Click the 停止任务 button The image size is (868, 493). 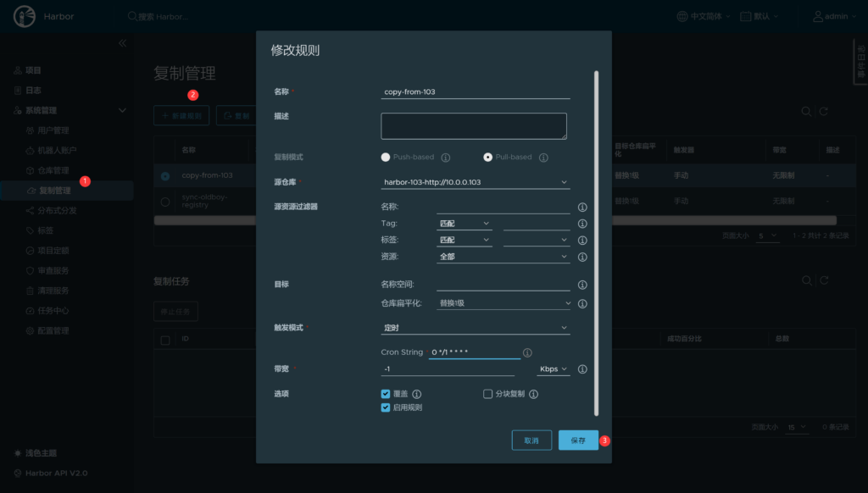(x=175, y=312)
